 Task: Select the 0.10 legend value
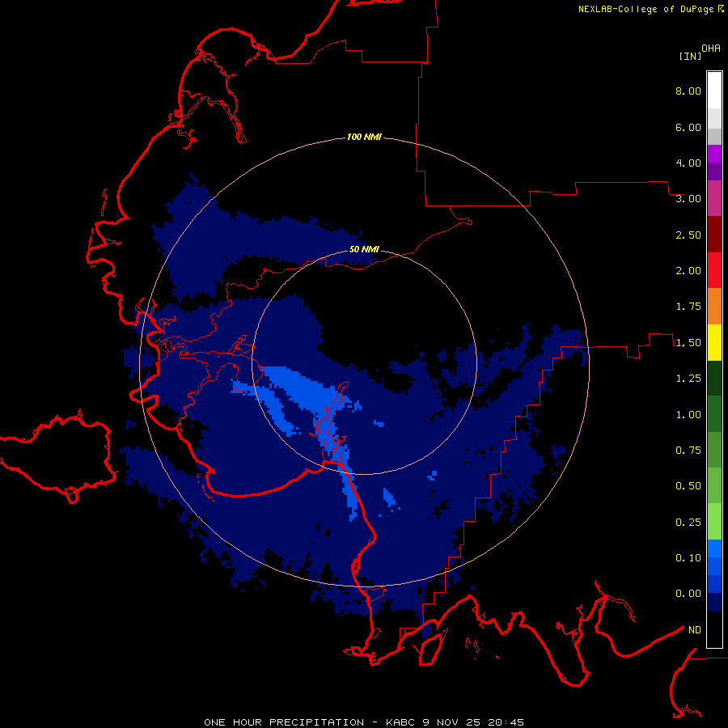[688, 558]
